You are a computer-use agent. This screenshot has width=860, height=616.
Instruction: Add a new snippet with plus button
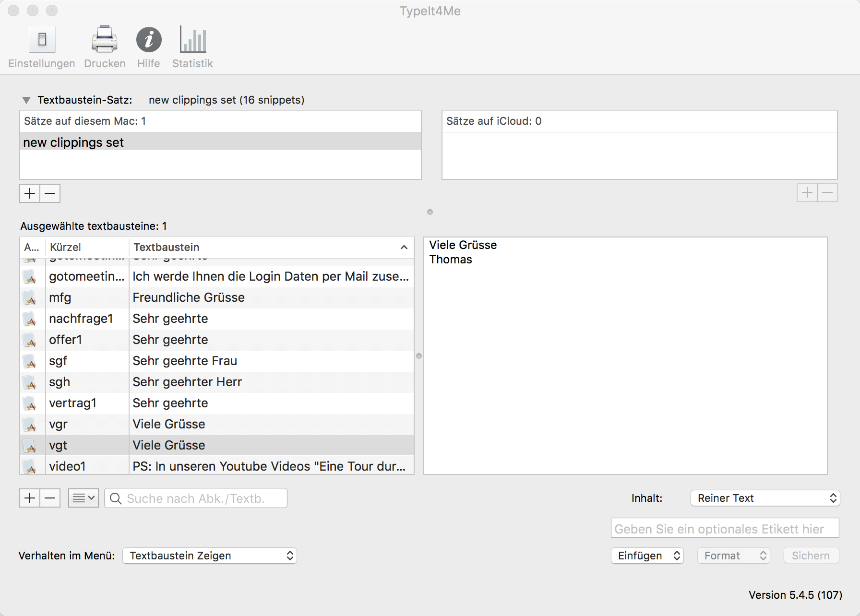tap(30, 498)
